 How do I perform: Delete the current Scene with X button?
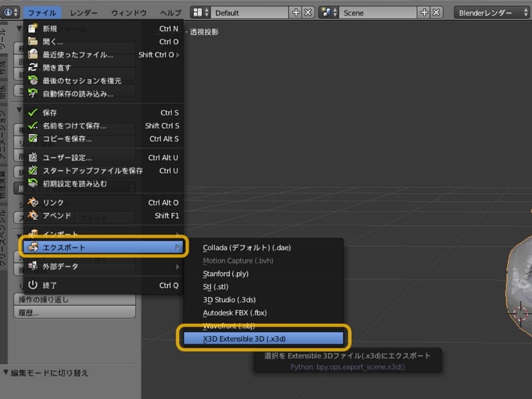(436, 12)
